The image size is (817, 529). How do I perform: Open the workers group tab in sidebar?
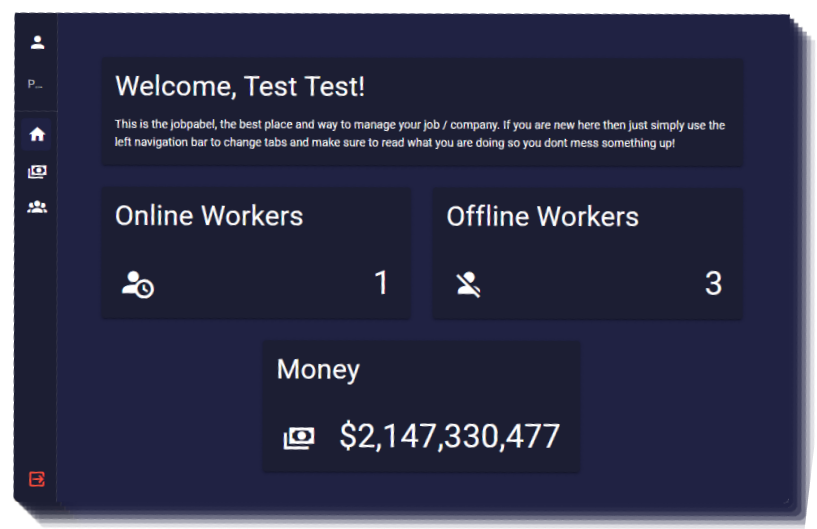[37, 207]
